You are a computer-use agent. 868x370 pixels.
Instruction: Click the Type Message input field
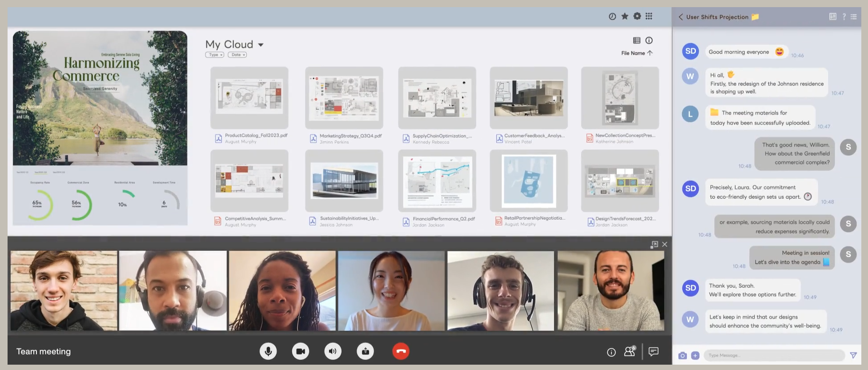tap(774, 355)
